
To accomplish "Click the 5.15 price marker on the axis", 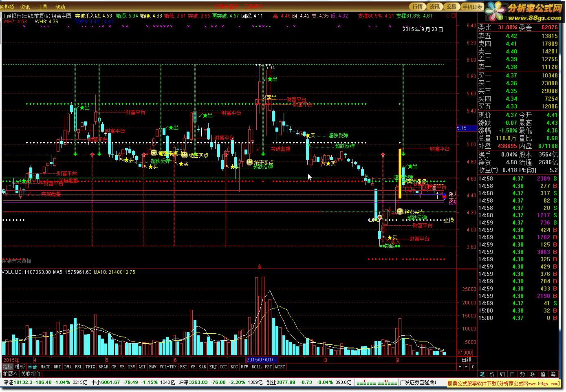I will (x=467, y=128).
